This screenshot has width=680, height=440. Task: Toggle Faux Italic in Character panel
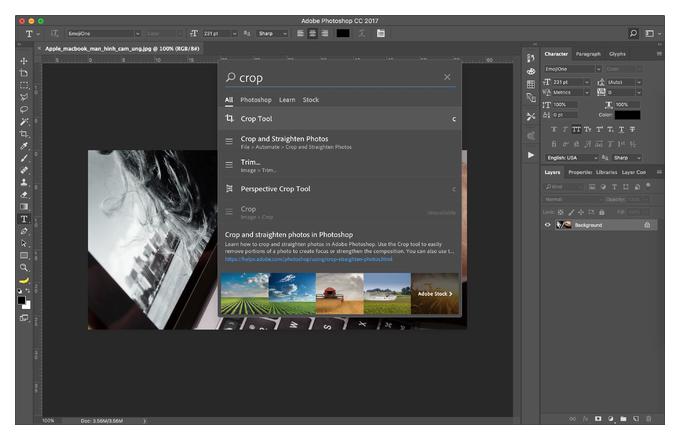(565, 129)
